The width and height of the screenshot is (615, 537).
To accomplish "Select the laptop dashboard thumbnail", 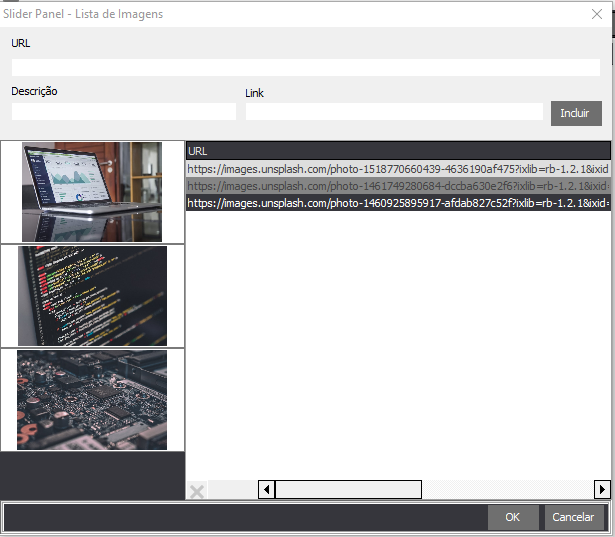I will [x=92, y=192].
